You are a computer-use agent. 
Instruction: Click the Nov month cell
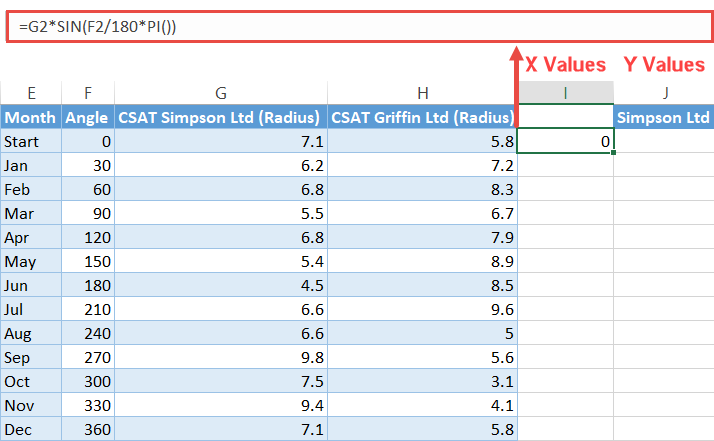pyautogui.click(x=31, y=405)
